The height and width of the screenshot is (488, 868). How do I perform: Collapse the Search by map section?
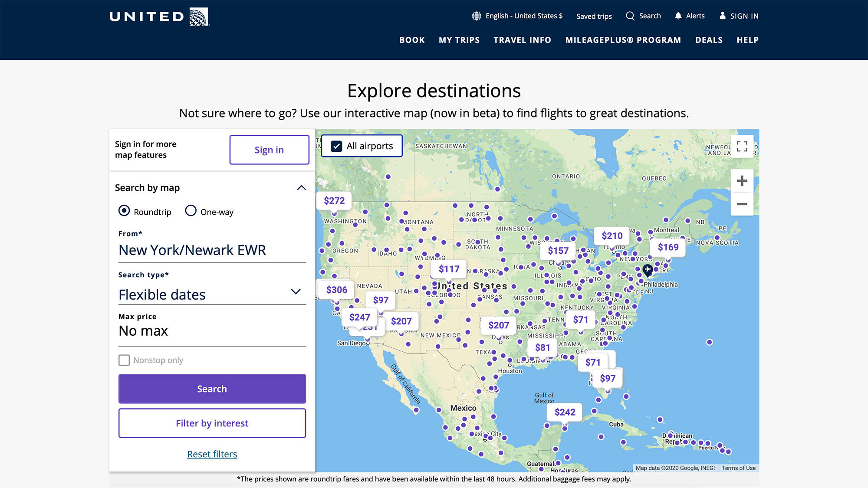[x=301, y=187]
